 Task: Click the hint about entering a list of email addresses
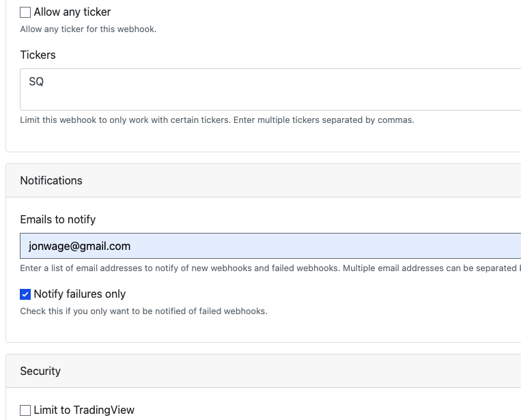[x=266, y=268]
